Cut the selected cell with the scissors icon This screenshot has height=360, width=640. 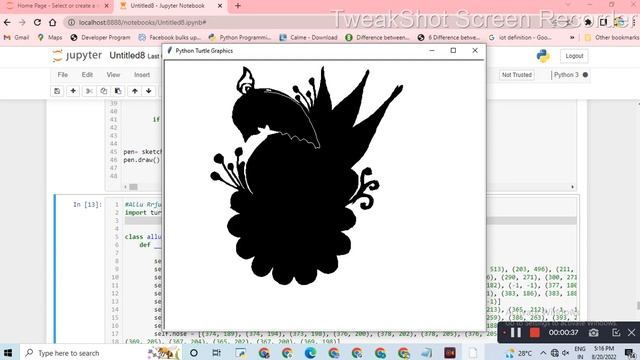tap(89, 91)
